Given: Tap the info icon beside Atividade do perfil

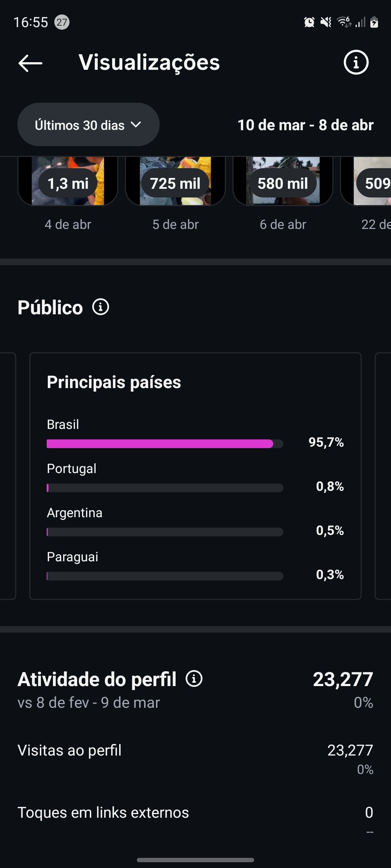Looking at the screenshot, I should (194, 678).
